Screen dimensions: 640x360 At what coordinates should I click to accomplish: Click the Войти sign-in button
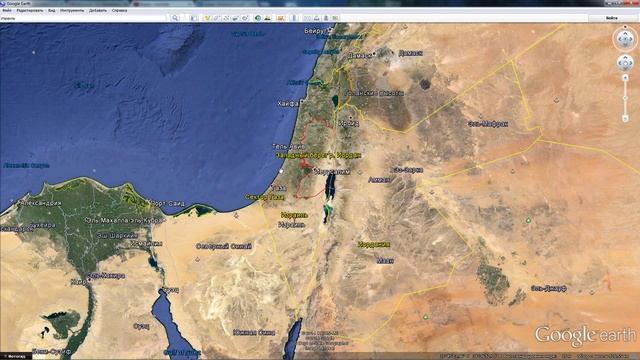point(611,18)
